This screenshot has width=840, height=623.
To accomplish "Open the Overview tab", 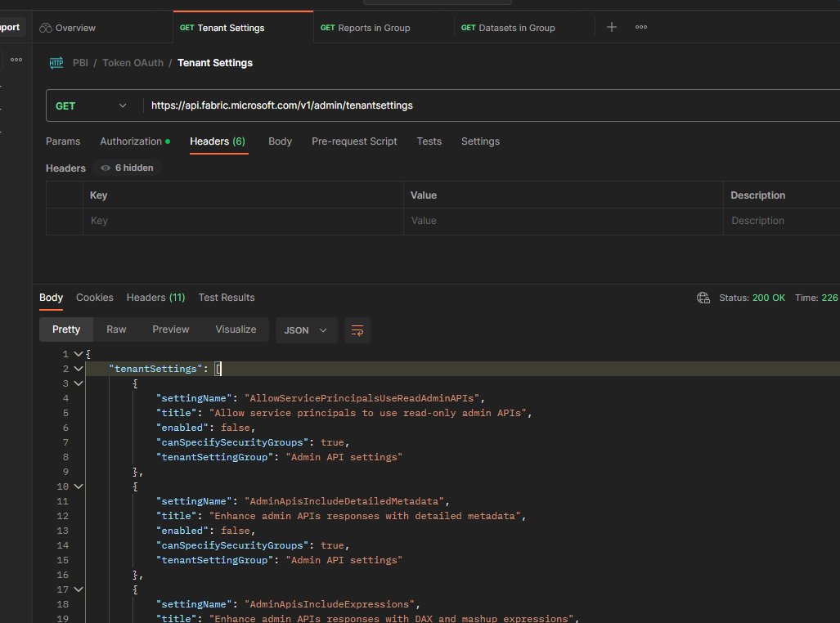I will 68,28.
